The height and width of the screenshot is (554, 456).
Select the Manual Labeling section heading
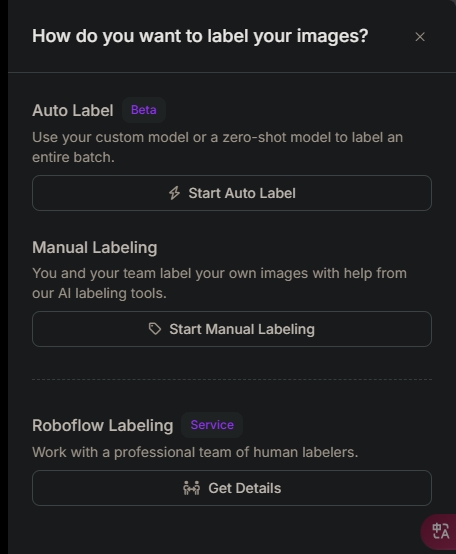(95, 247)
